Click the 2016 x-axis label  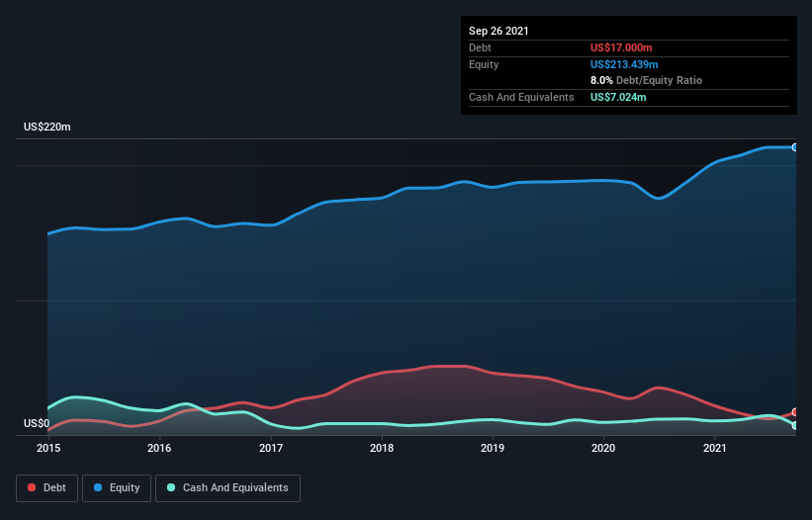[x=159, y=448]
